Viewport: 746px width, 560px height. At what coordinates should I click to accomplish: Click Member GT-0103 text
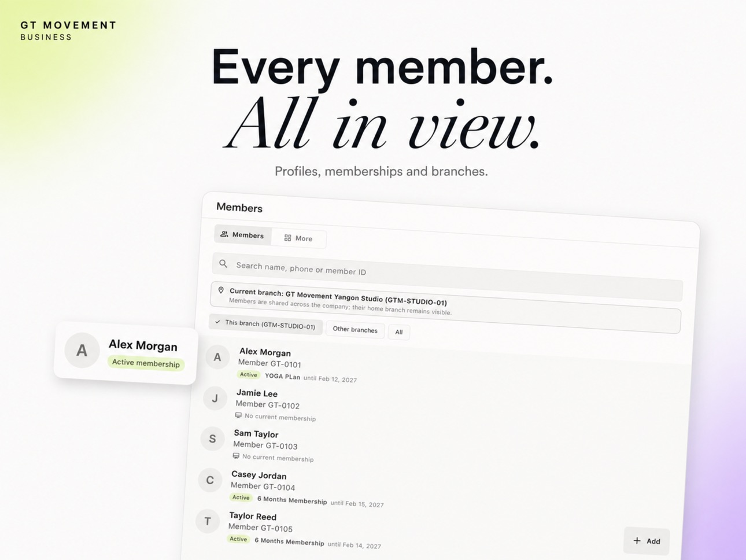(265, 445)
